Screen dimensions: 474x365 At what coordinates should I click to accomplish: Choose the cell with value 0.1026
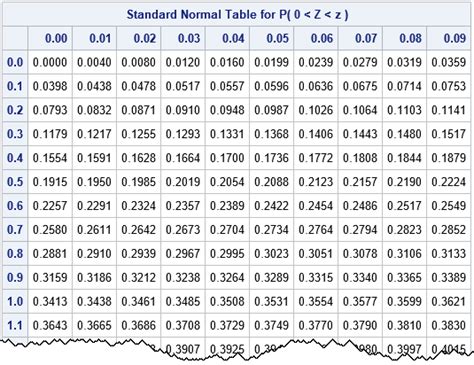coord(316,110)
